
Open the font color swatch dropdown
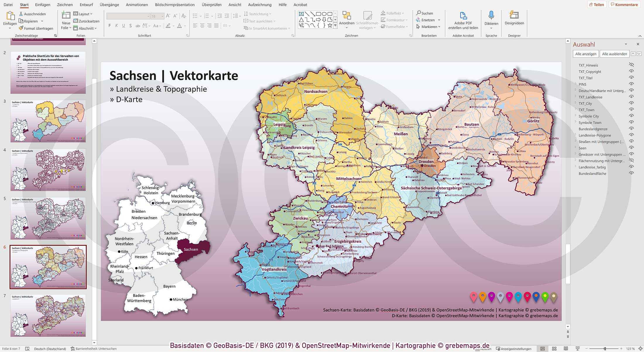pos(184,26)
